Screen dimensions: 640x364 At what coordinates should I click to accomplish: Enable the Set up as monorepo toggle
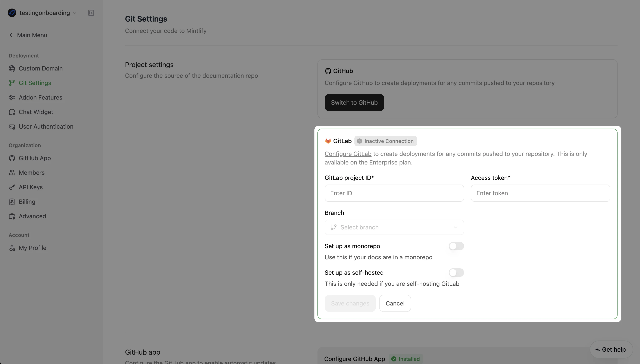[456, 246]
